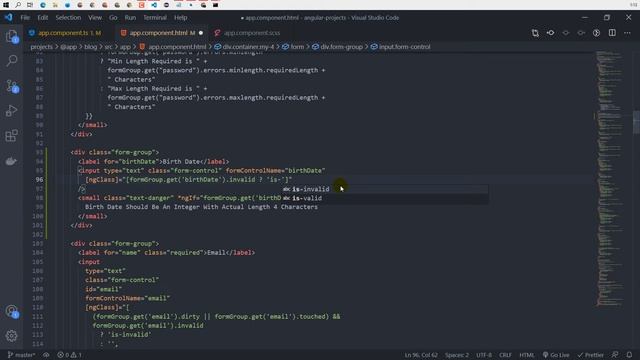Image resolution: width=640 pixels, height=360 pixels.
Task: Open the Help menu
Action: 180,18
